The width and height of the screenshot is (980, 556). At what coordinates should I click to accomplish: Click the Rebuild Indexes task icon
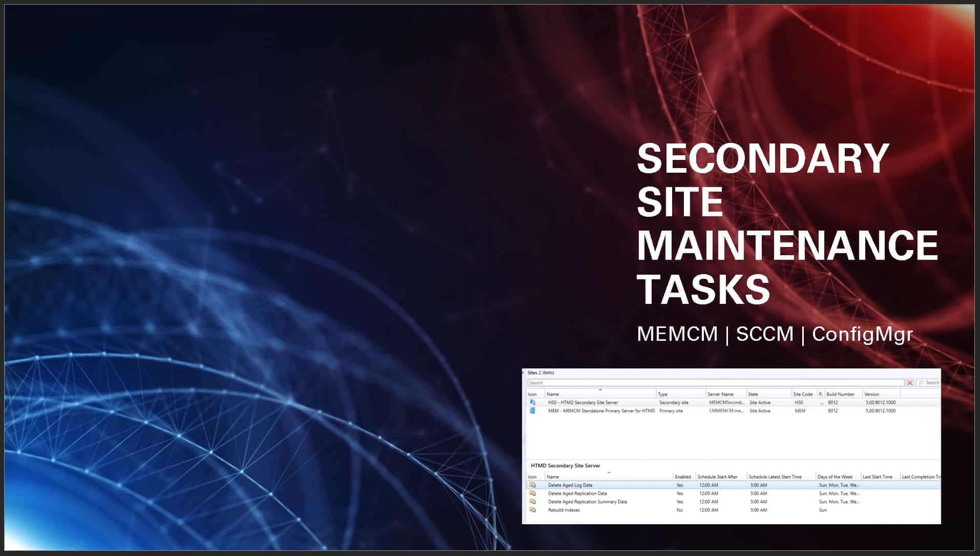click(533, 510)
